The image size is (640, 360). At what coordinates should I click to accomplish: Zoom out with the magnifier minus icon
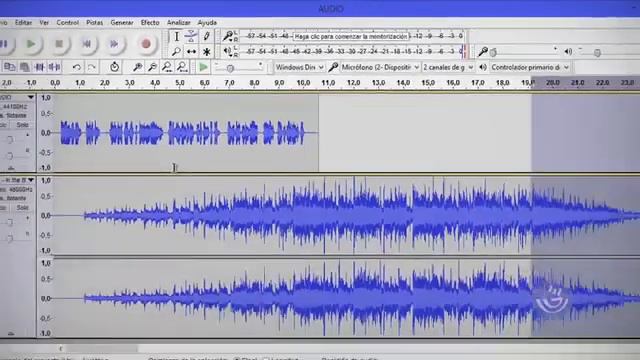152,67
